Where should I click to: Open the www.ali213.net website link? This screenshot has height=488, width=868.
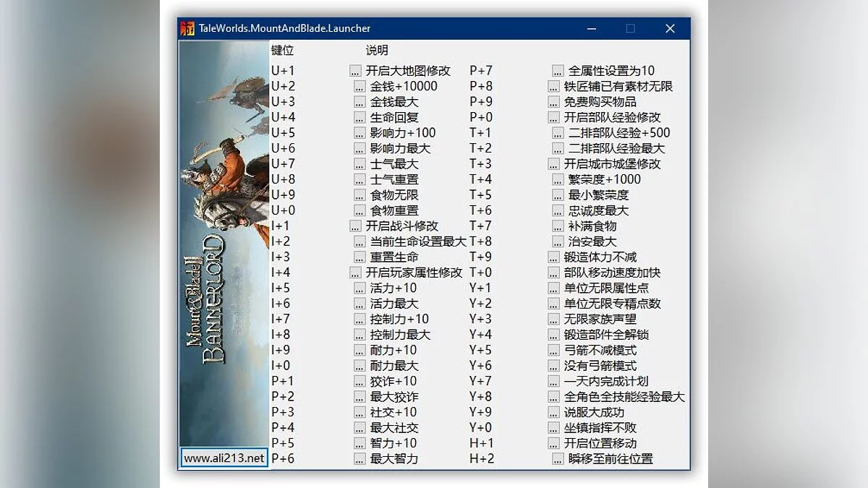coord(223,458)
